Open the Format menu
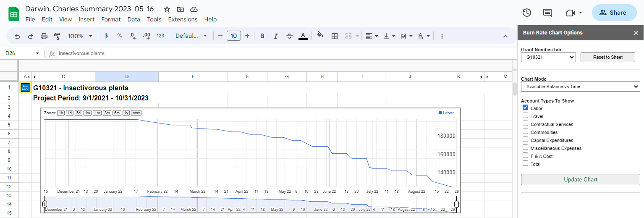 (111, 19)
